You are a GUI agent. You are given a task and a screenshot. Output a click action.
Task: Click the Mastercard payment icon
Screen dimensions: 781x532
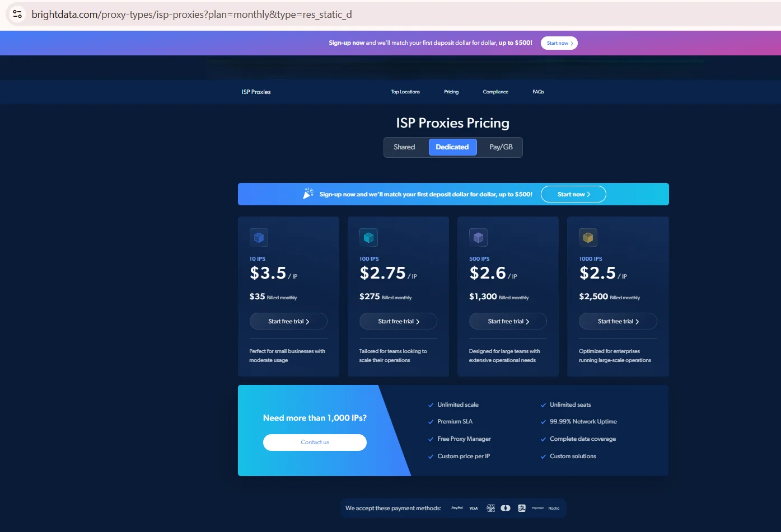pyautogui.click(x=506, y=508)
